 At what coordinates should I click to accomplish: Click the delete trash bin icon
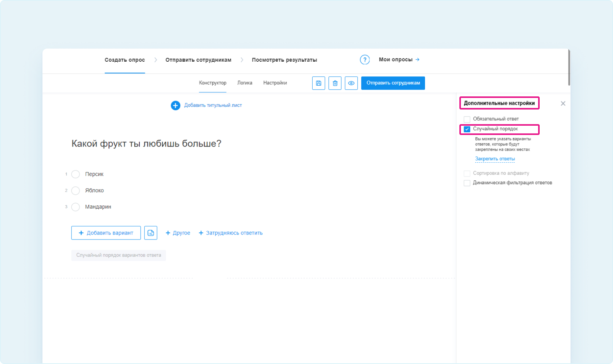[x=335, y=83]
